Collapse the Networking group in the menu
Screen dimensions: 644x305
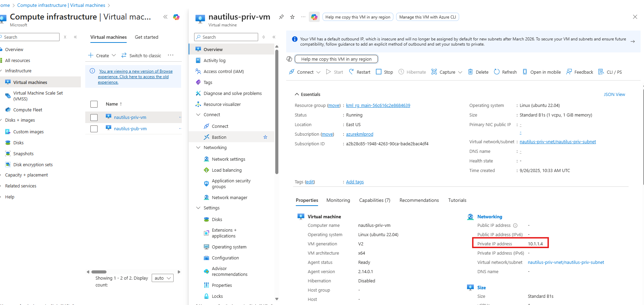coord(198,147)
